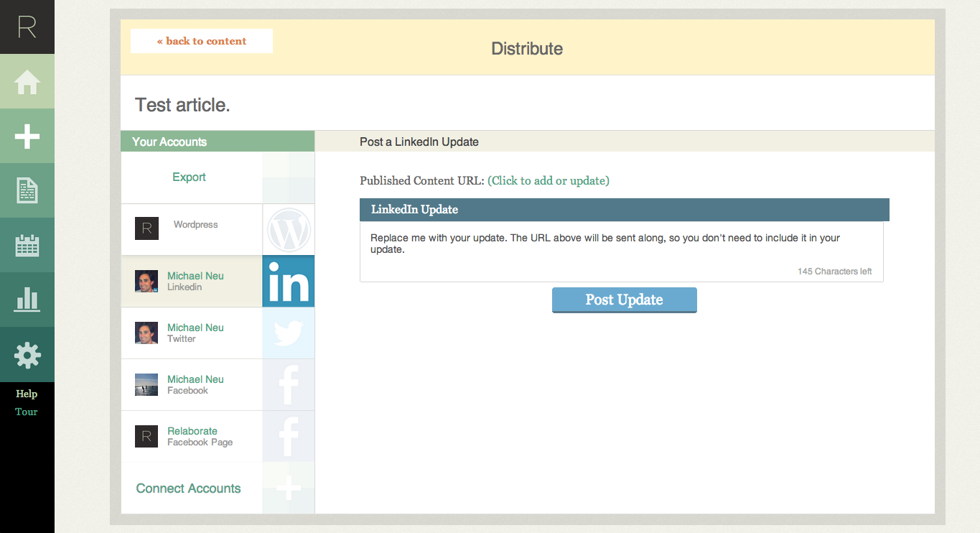Click the LinkedIn logo tile
The height and width of the screenshot is (533, 980).
point(289,282)
